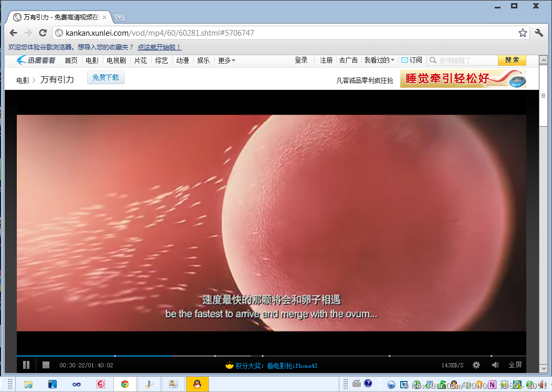The height and width of the screenshot is (392, 552).
Task: Open a new browser tab
Action: pos(120,17)
